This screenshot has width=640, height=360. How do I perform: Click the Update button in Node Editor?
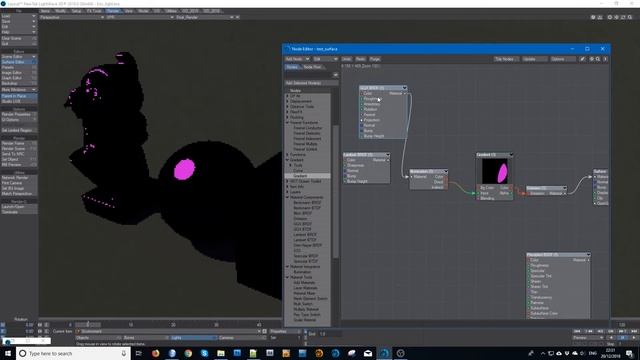click(x=534, y=59)
